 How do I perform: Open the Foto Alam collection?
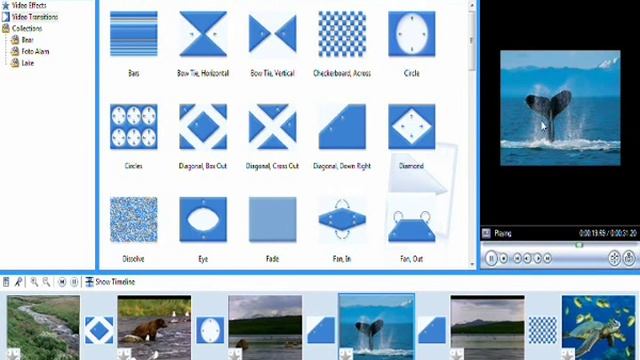30,51
